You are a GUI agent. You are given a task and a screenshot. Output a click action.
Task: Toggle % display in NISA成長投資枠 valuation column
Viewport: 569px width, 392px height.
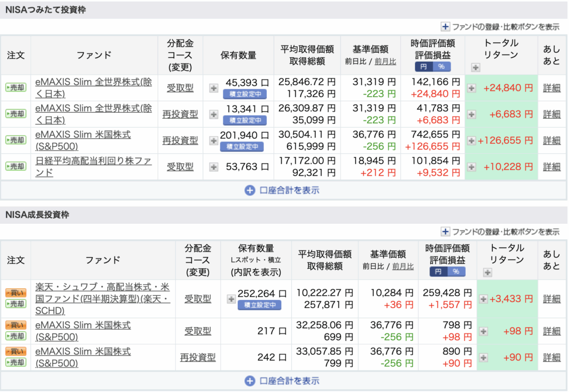[456, 272]
